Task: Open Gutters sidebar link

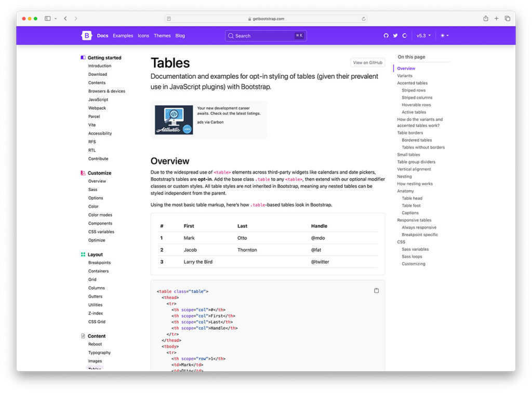Action: pos(95,296)
